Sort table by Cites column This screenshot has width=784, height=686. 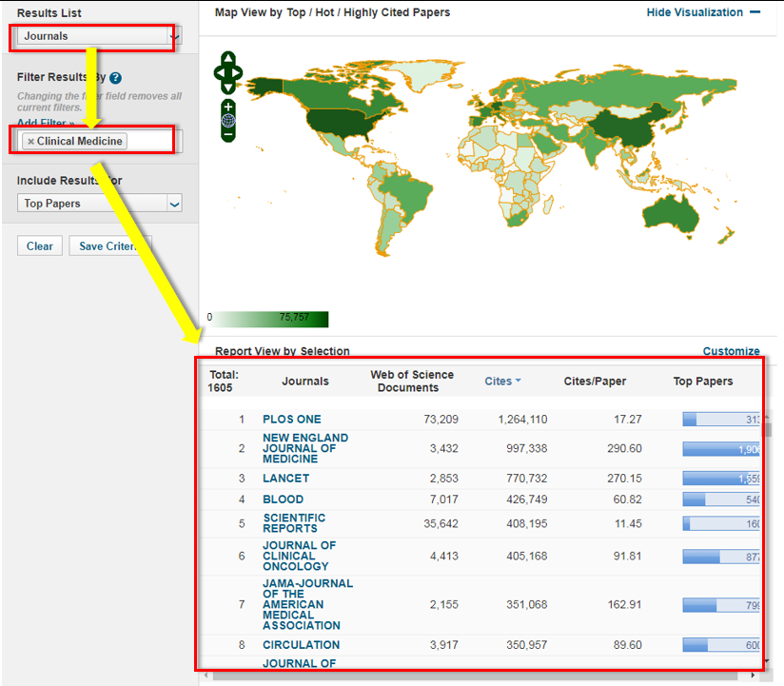tap(502, 381)
